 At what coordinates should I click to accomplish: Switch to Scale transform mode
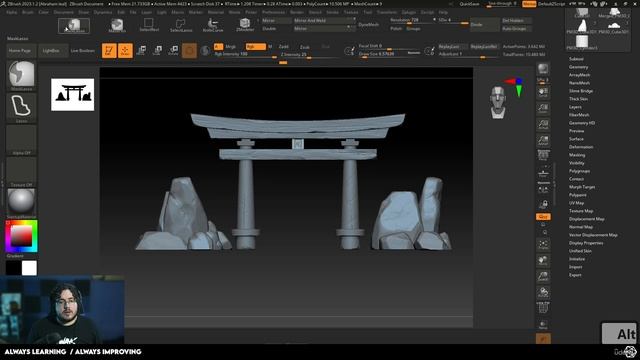pyautogui.click(x=157, y=51)
